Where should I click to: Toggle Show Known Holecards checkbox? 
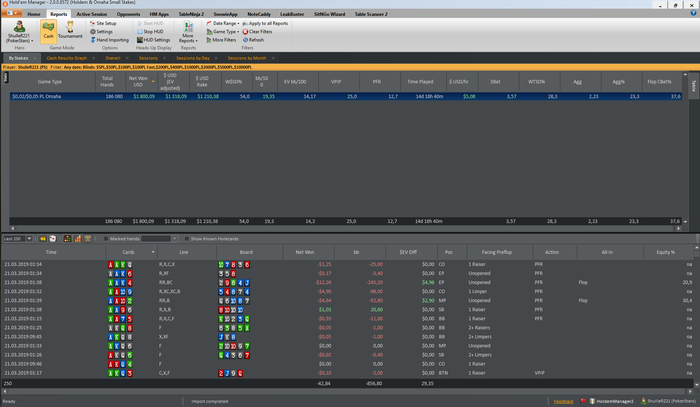pos(187,239)
